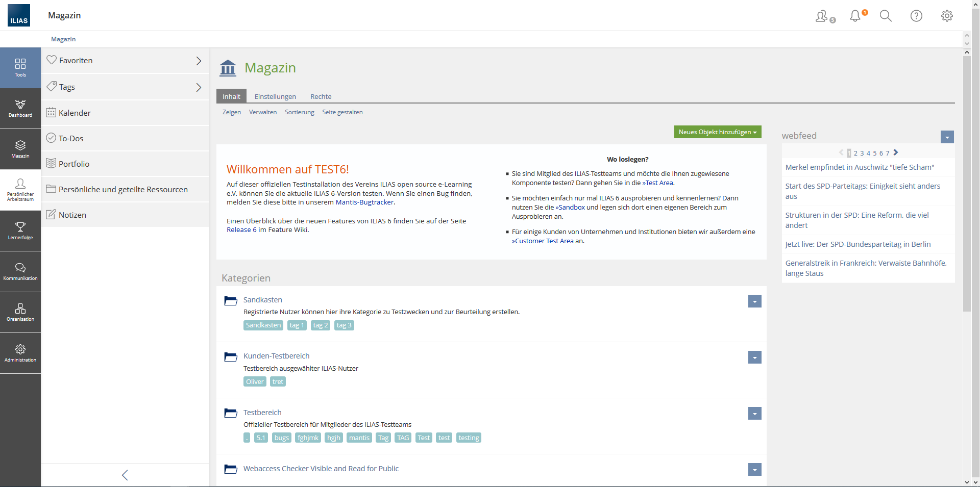Open the search magnifier icon
Viewport: 980px width, 487px height.
pos(886,16)
